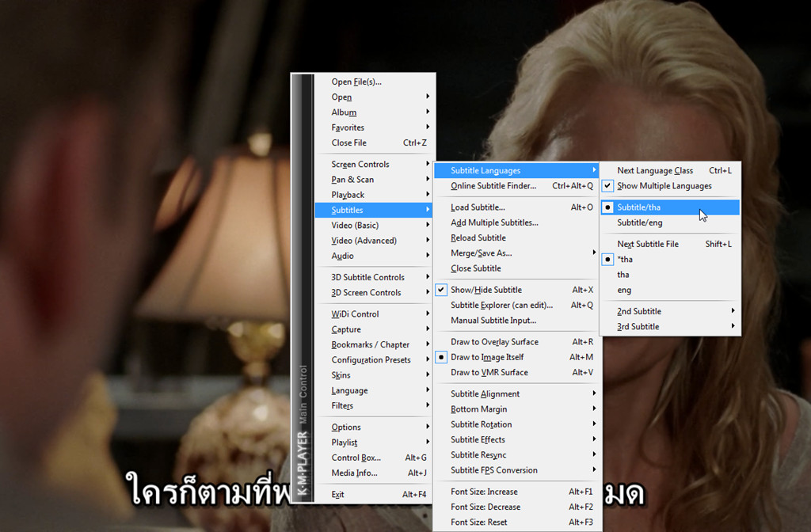This screenshot has height=532, width=811.
Task: Choose Add Multiple Subtitles...
Action: tap(516, 222)
